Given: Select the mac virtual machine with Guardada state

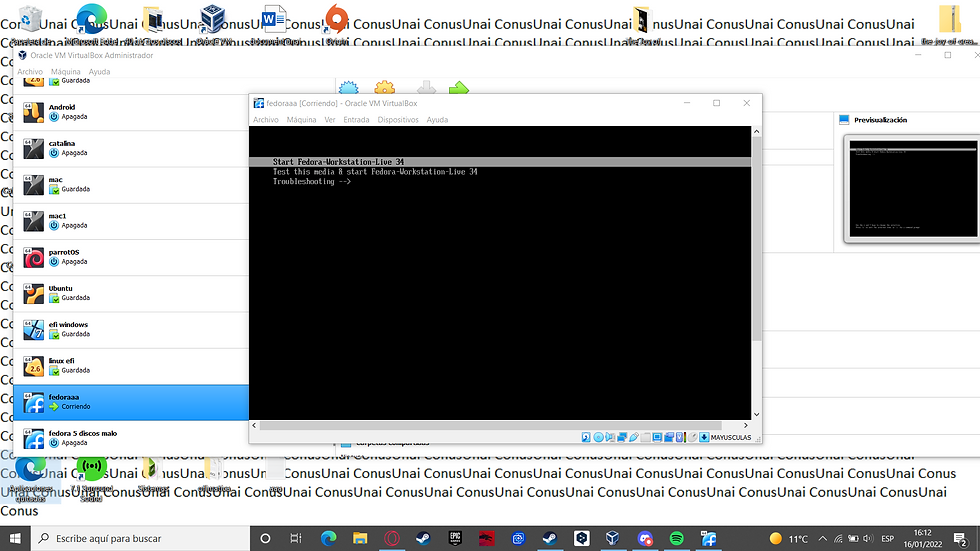Looking at the screenshot, I should 131,185.
